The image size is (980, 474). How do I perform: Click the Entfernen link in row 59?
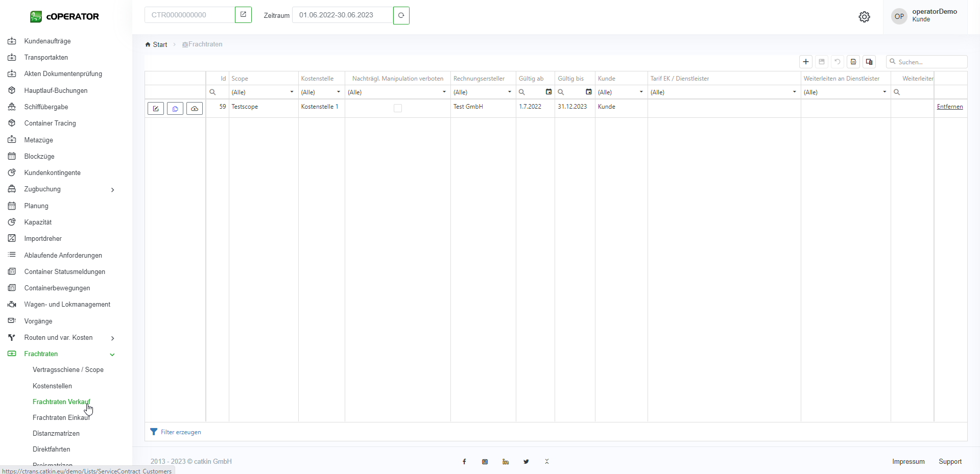(x=950, y=107)
